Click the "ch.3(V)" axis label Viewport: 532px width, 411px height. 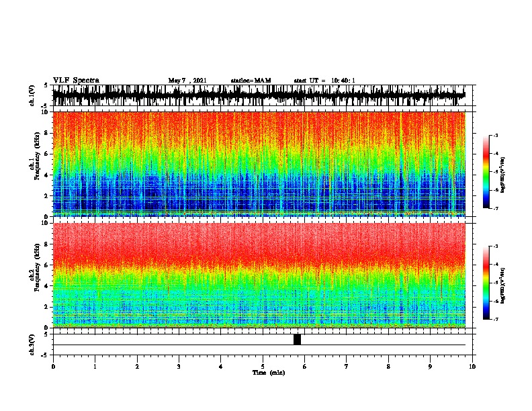pyautogui.click(x=32, y=345)
